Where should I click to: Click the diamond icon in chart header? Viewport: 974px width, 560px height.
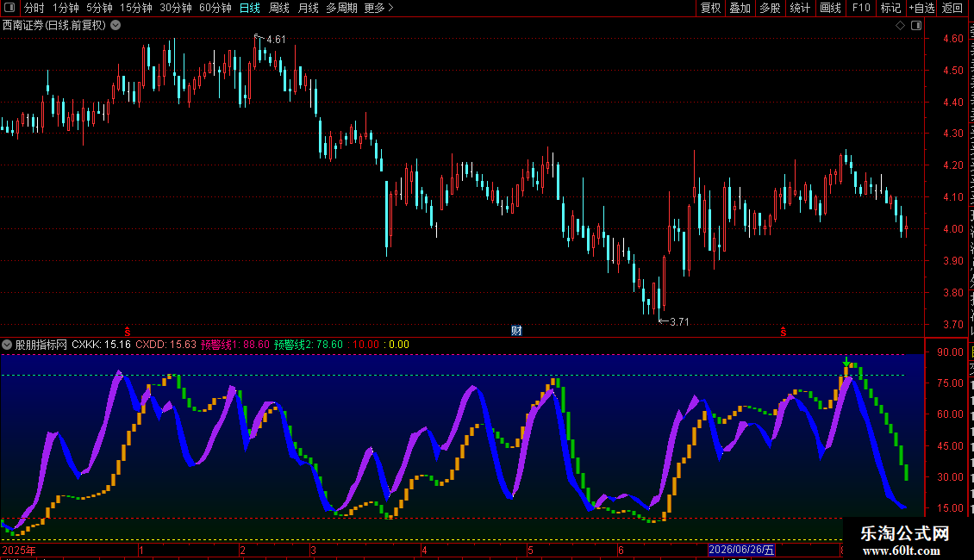pyautogui.click(x=900, y=26)
